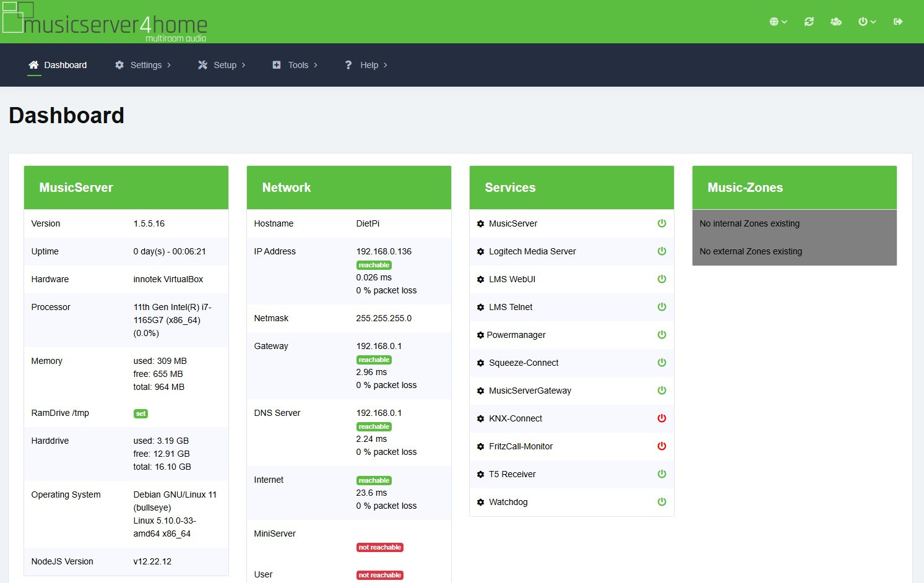Expand the Settings menu
The image size is (924, 583).
pos(143,65)
